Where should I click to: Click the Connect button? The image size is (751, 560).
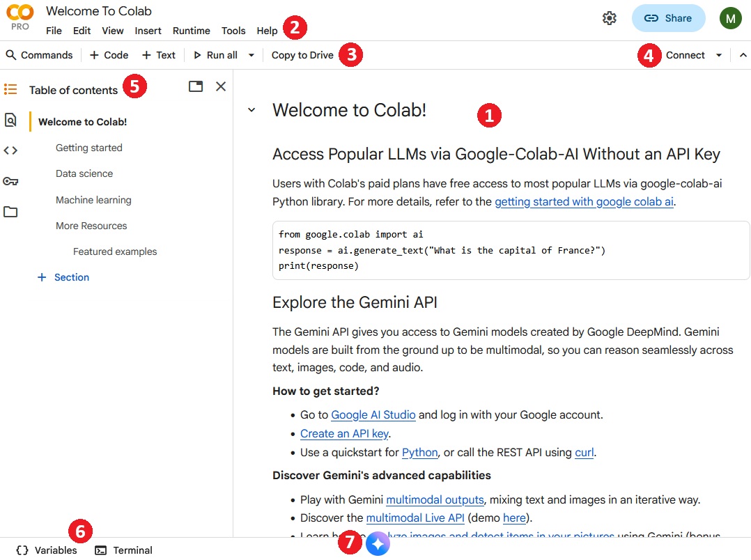point(685,55)
